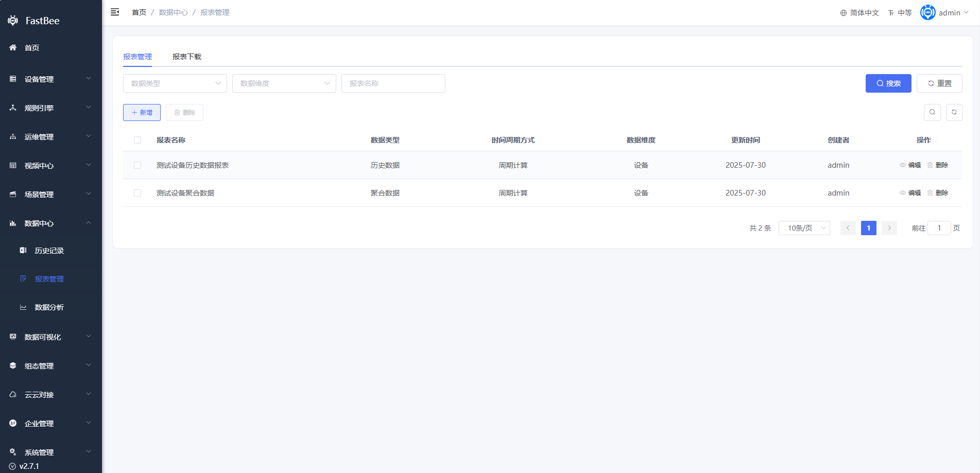Go to 首页 in the sidebar

(x=32, y=48)
